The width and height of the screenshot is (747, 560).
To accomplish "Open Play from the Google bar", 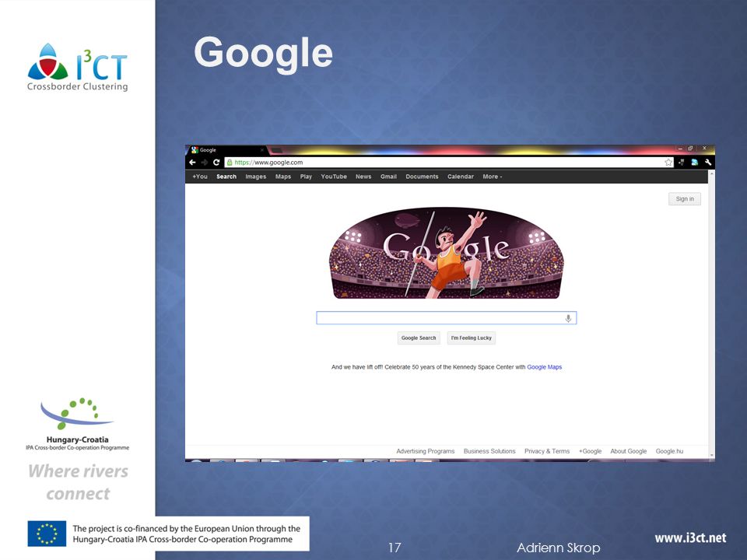I will (x=306, y=177).
